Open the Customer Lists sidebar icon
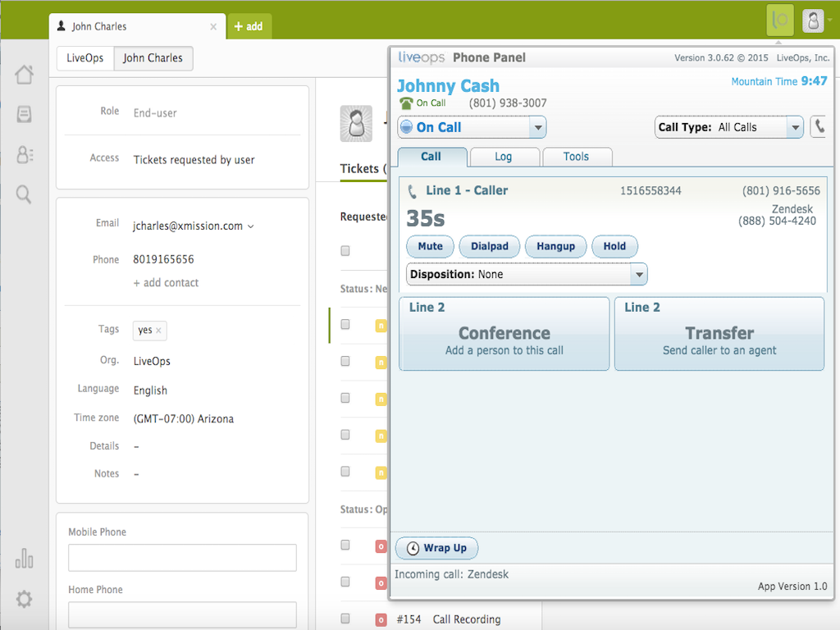The image size is (840, 630). [x=24, y=155]
